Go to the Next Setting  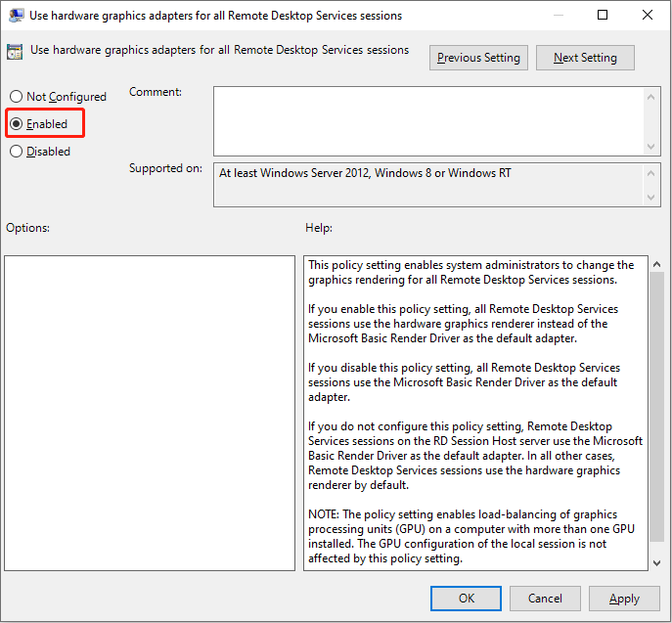pyautogui.click(x=585, y=58)
